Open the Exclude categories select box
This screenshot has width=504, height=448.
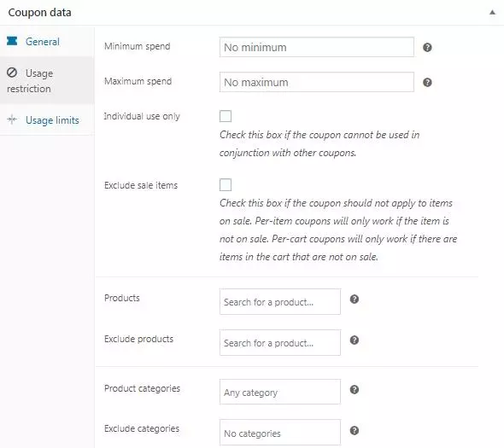(280, 433)
